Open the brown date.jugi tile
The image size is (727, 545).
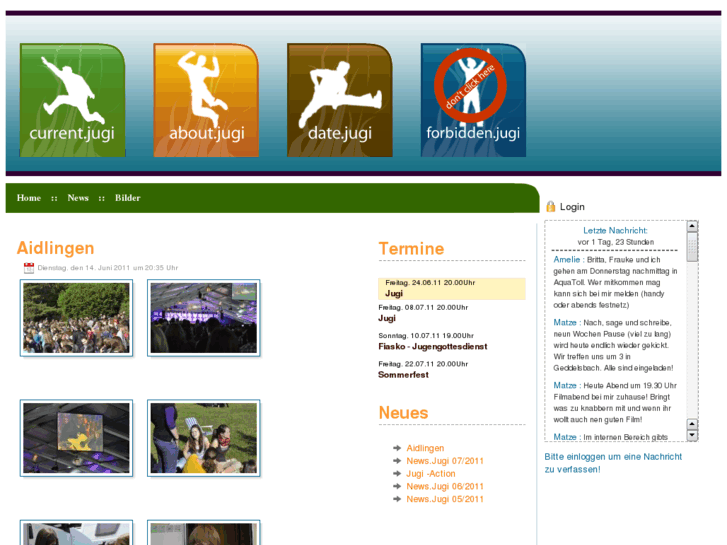(x=340, y=100)
